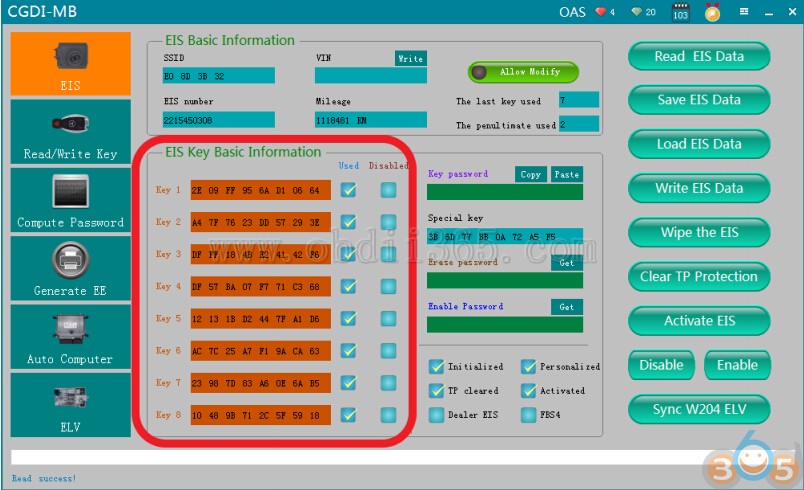Click Save EIS Data button
The image size is (804, 490).
click(699, 100)
